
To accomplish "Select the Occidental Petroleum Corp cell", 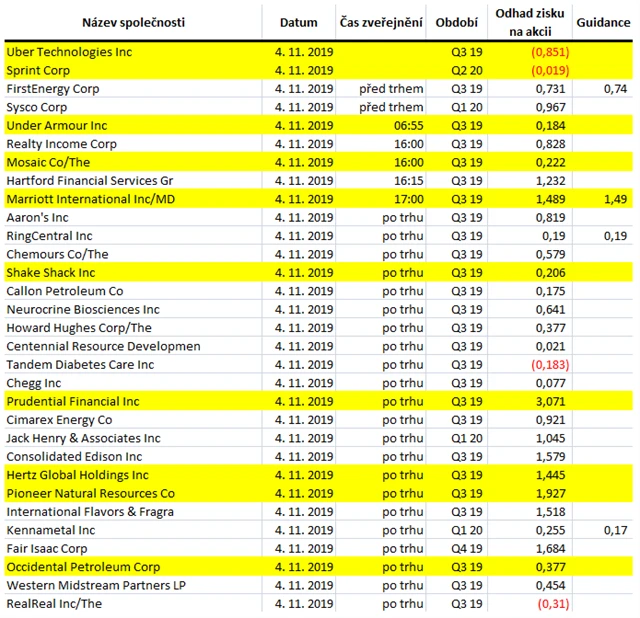I will 133,567.
